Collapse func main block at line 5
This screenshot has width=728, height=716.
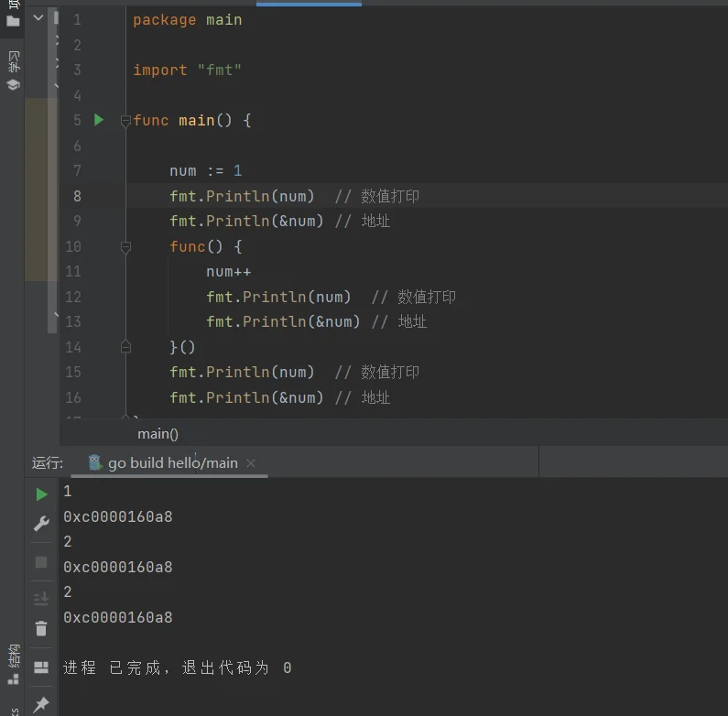(125, 121)
